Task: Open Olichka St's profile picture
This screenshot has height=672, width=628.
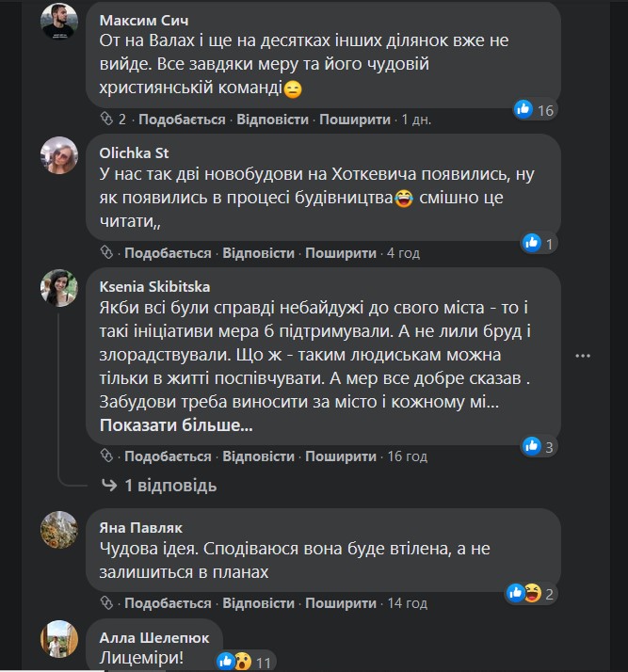Action: tap(59, 155)
